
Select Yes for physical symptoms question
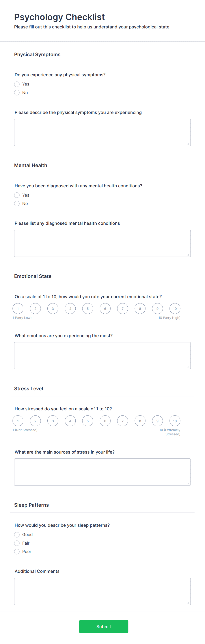(17, 84)
